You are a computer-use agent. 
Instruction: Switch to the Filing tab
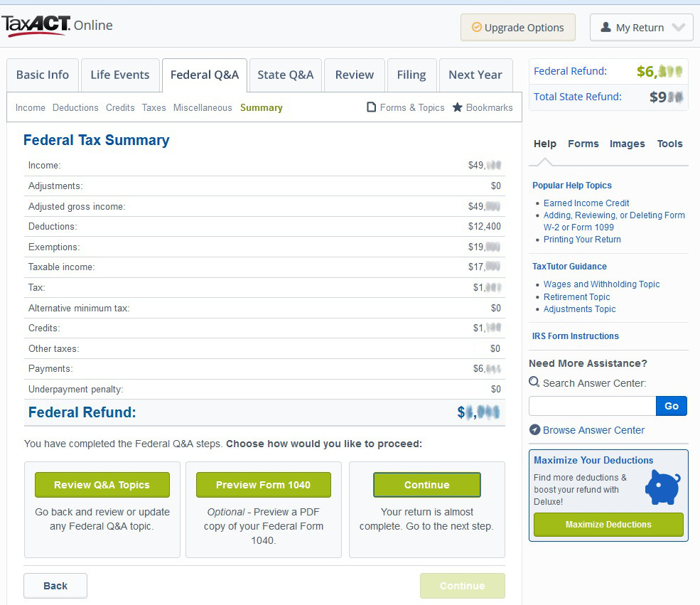click(411, 75)
